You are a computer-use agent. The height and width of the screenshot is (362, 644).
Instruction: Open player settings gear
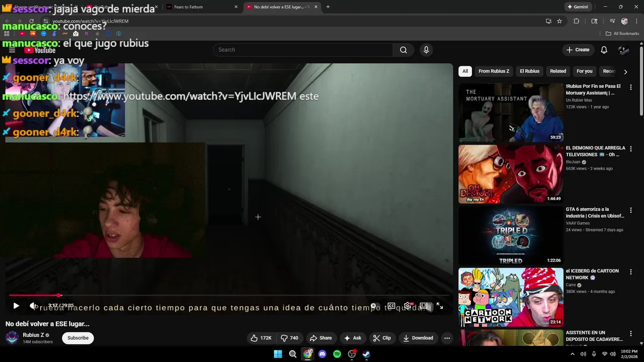point(408,306)
